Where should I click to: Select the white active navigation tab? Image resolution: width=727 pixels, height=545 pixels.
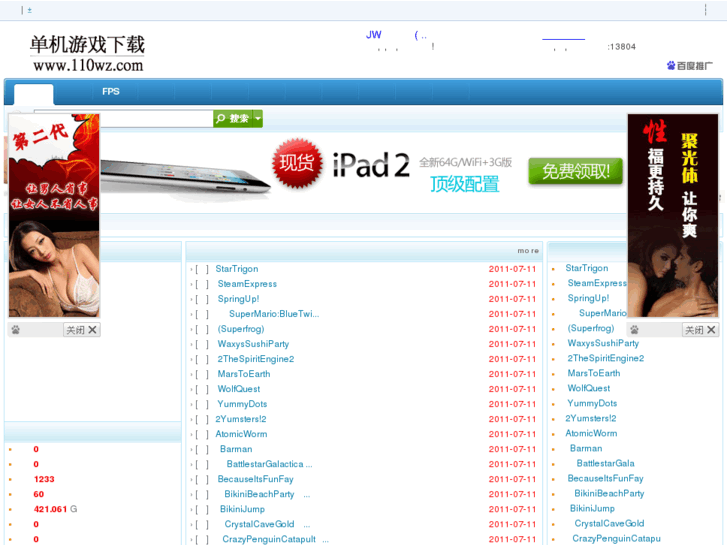point(33,94)
